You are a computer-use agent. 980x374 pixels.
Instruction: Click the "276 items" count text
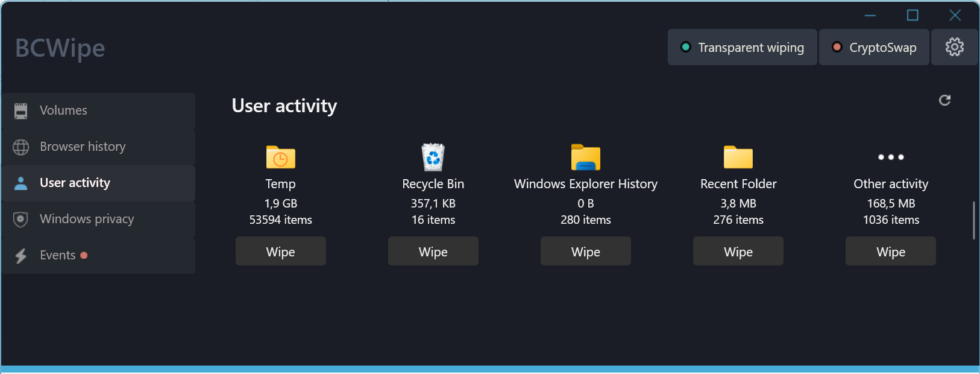pos(738,220)
